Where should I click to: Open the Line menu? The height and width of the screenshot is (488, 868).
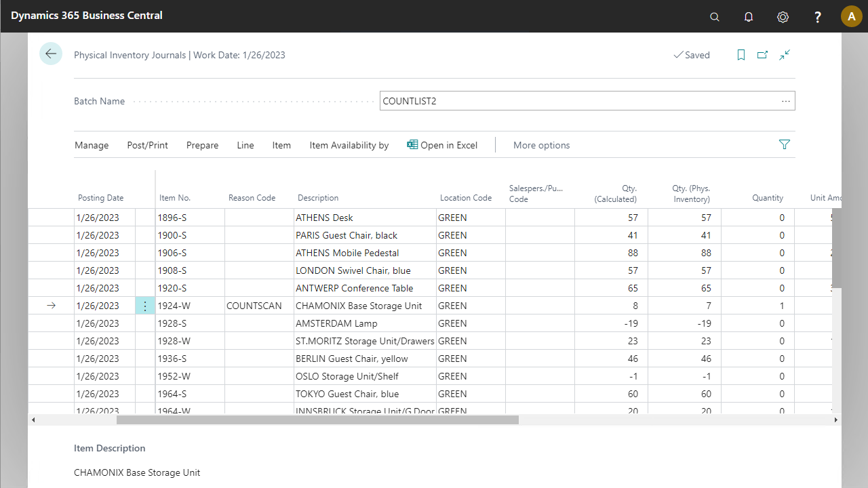pos(245,145)
